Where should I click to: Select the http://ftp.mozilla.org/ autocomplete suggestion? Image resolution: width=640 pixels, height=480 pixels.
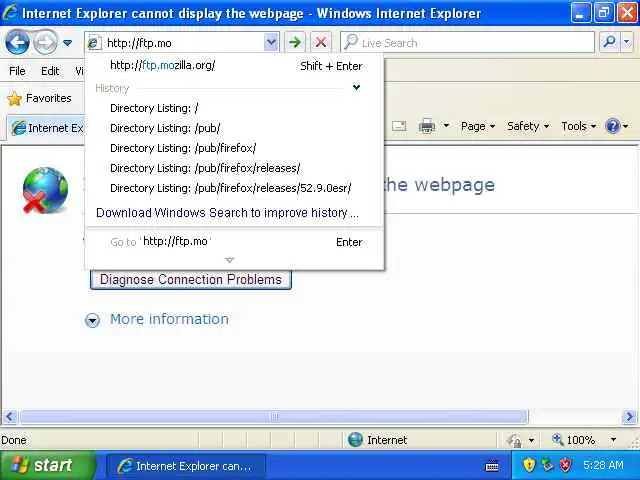pos(235,65)
